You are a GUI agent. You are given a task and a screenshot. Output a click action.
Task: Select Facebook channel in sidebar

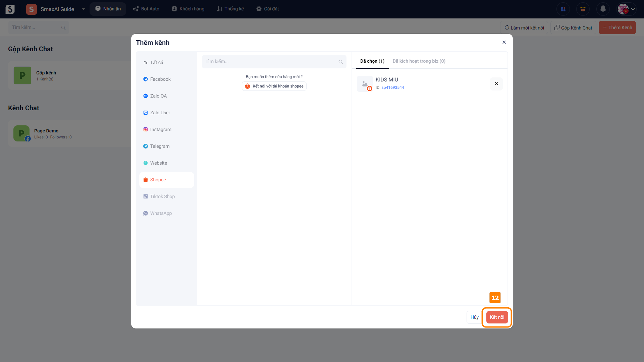(160, 79)
